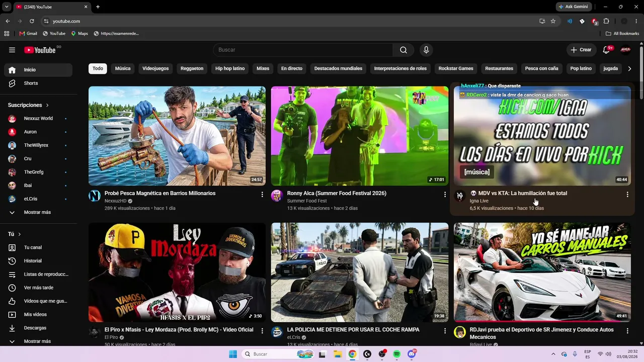Open the YouTube guide hamburger menu
644x362 pixels.
[12, 50]
